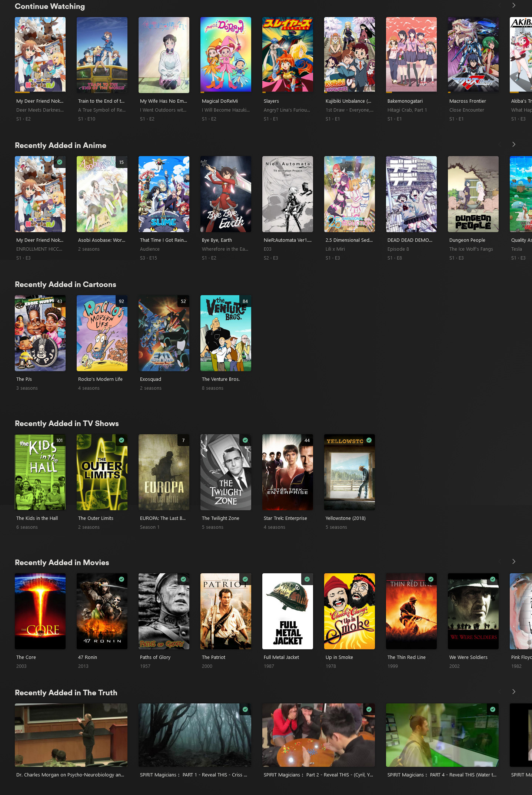Click the watched checkmark on 47 Ronin poster
The width and height of the screenshot is (532, 795).
(x=122, y=579)
